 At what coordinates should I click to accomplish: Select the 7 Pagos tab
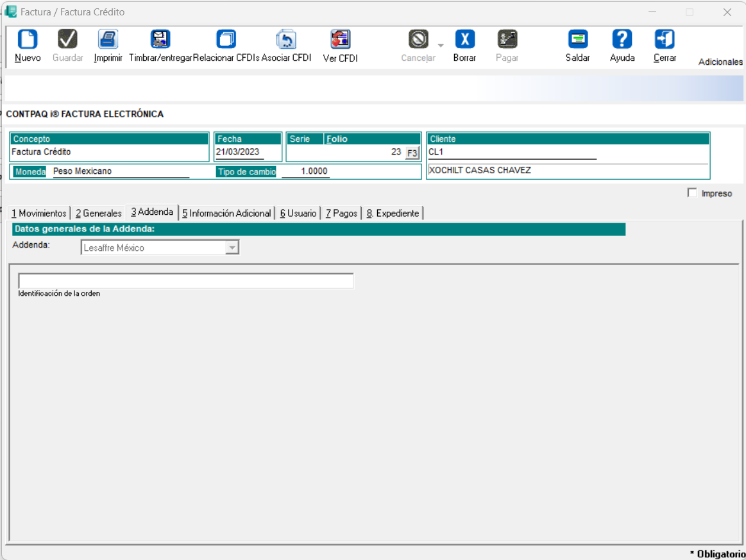341,214
